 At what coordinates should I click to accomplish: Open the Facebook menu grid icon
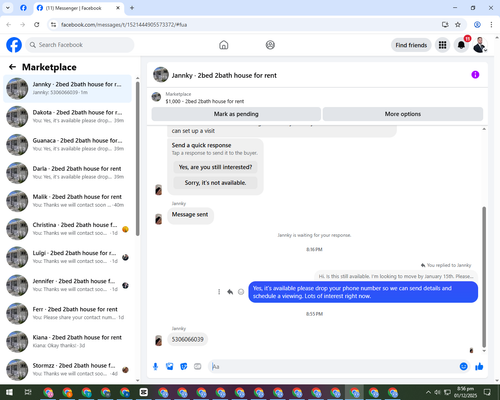442,45
